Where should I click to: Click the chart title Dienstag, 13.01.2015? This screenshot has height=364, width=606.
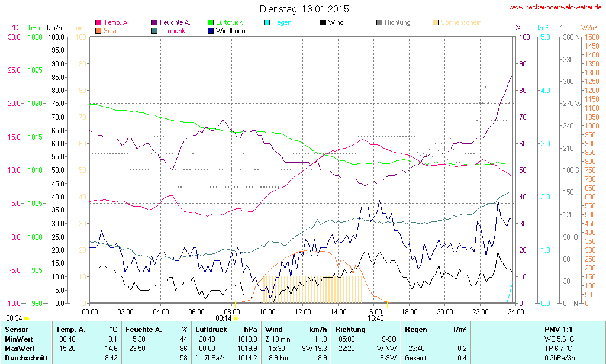click(304, 9)
